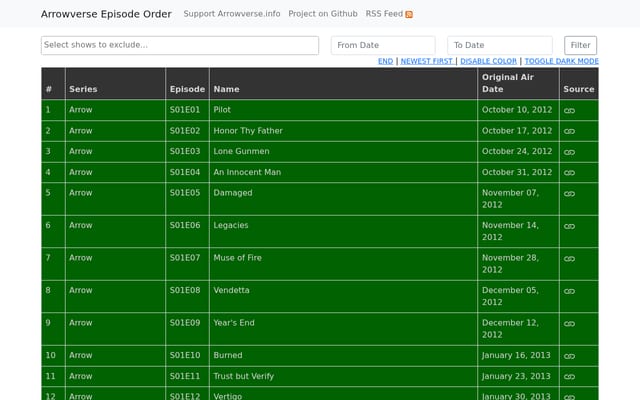Click episode code S01E01
640x400 pixels.
point(185,110)
